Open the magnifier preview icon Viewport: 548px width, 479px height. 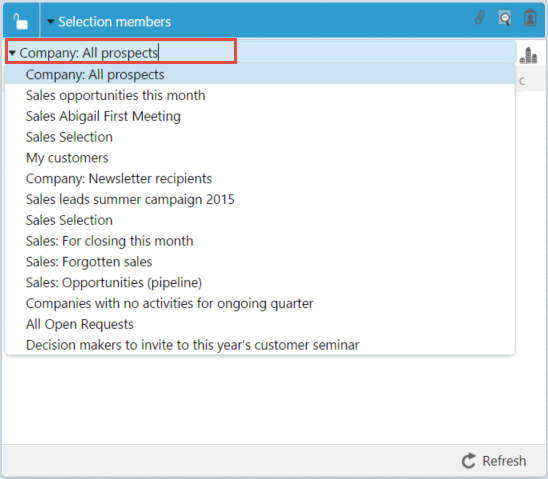pos(505,18)
